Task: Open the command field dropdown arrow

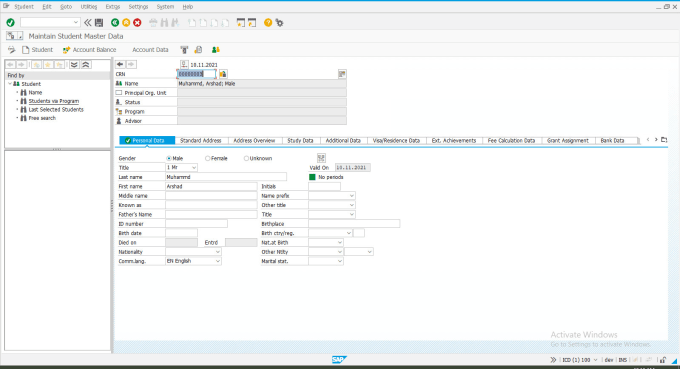Action: pyautogui.click(x=75, y=23)
